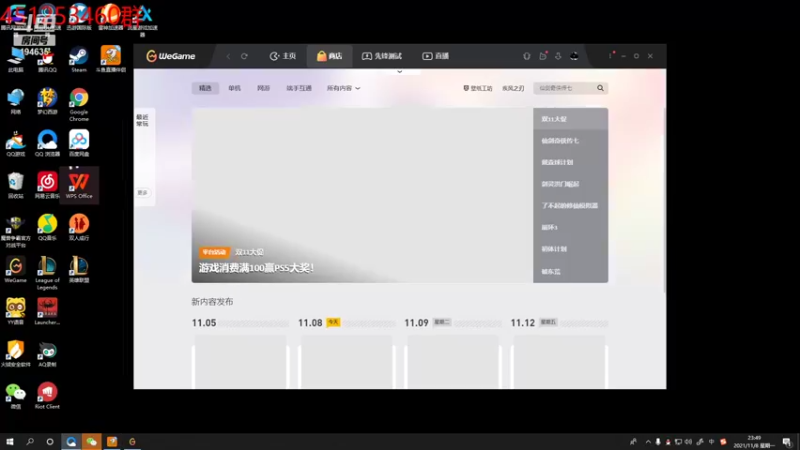Open the 微信 desktop shortcut
800x450 pixels.
click(x=16, y=395)
